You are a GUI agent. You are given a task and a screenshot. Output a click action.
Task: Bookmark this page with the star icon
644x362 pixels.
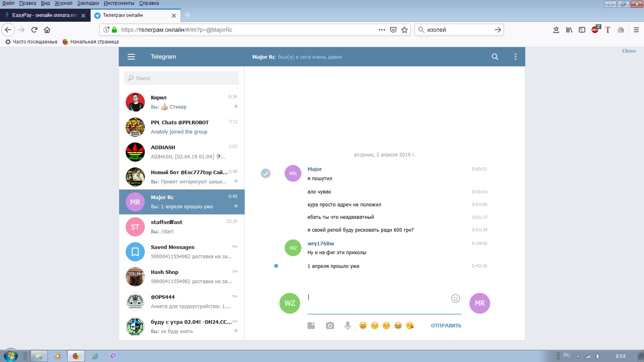click(x=405, y=30)
